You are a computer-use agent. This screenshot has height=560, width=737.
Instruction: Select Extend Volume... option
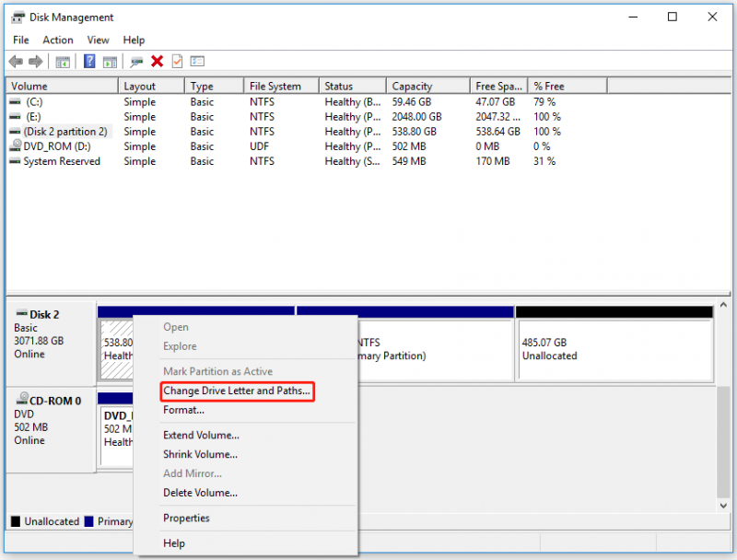pyautogui.click(x=201, y=436)
